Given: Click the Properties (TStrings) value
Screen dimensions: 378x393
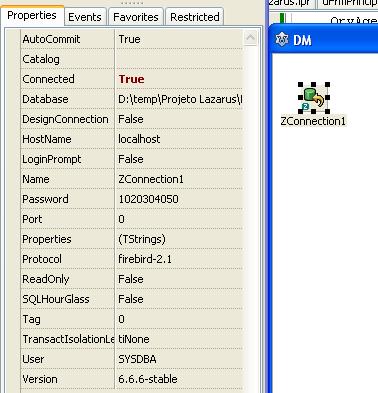Looking at the screenshot, I should (x=142, y=239).
